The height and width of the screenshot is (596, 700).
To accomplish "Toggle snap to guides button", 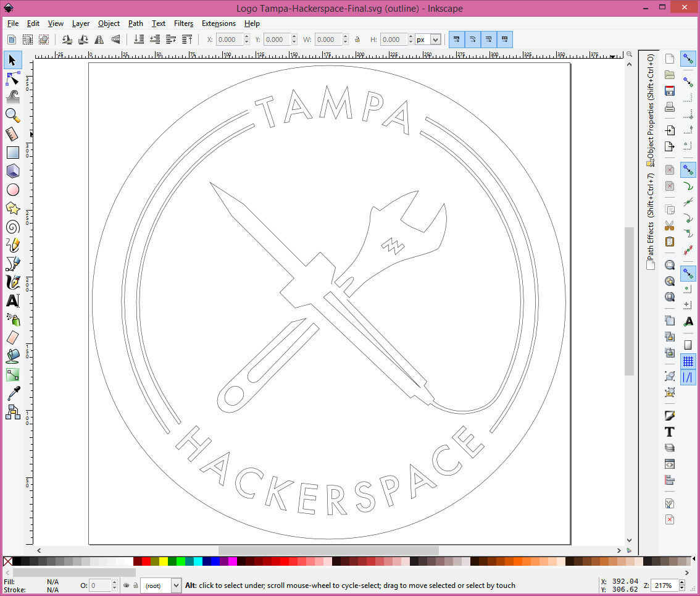I will tap(688, 377).
